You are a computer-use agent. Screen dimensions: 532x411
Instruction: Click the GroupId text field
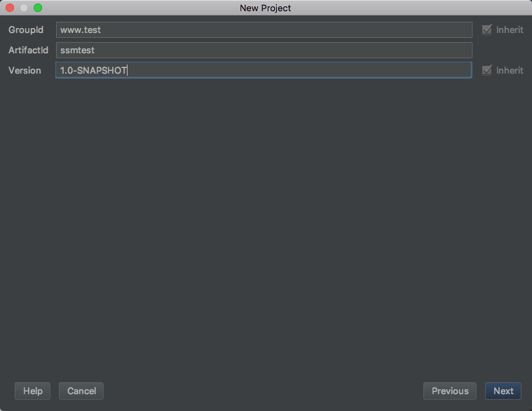264,30
